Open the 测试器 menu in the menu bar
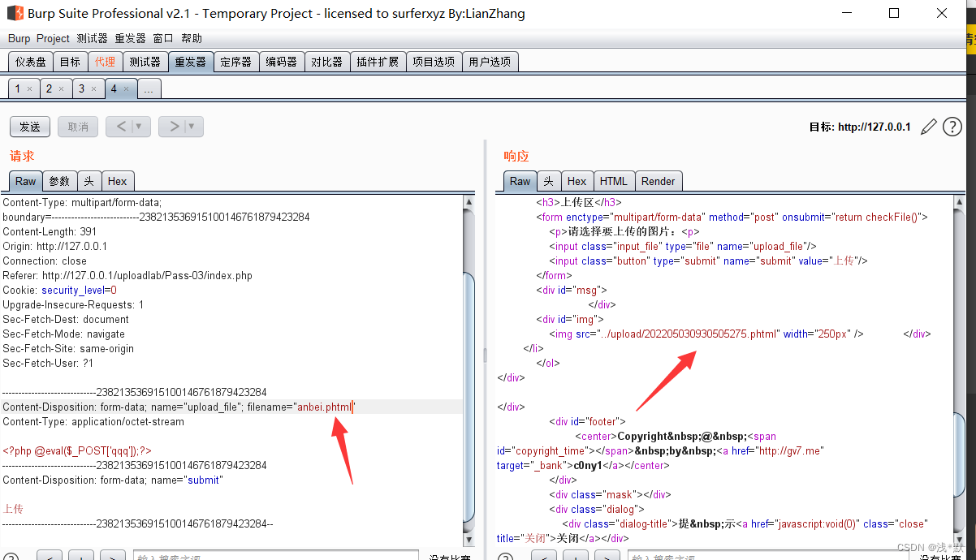This screenshot has height=560, width=976. point(93,38)
